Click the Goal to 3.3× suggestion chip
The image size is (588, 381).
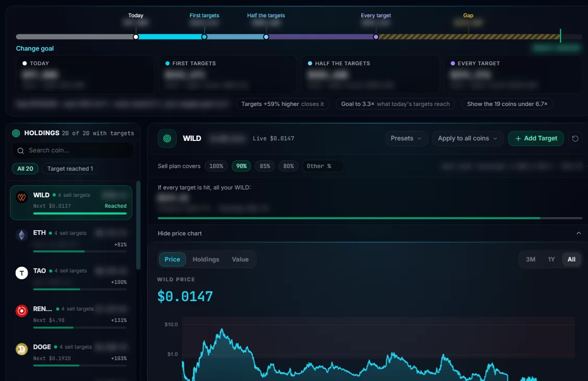(x=395, y=104)
